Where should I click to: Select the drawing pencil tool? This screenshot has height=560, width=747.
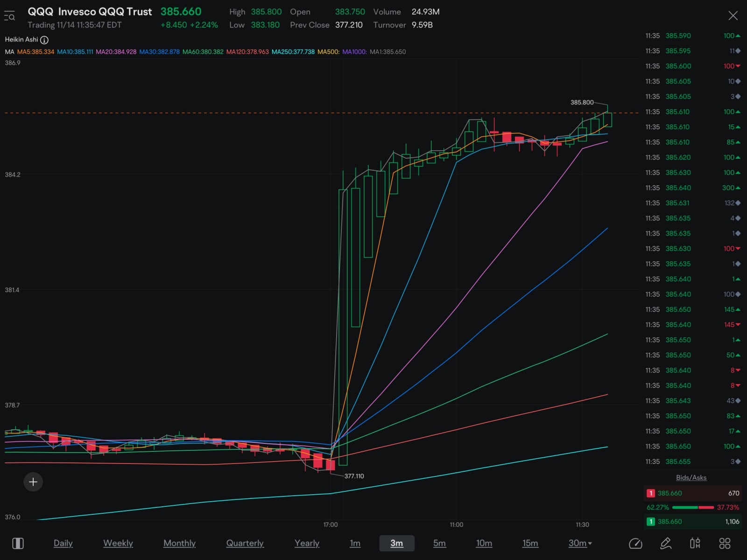[x=666, y=543]
